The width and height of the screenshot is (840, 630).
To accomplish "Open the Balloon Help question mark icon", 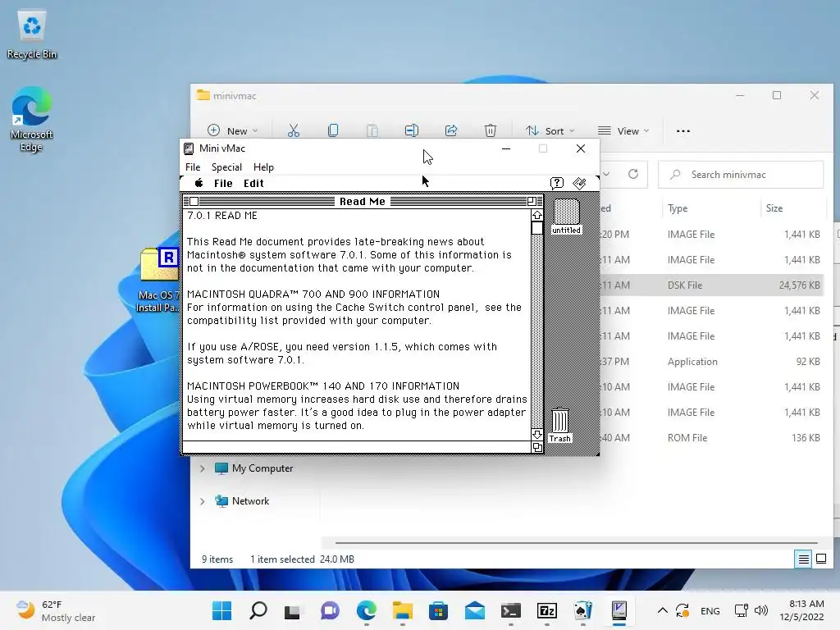I will [557, 183].
